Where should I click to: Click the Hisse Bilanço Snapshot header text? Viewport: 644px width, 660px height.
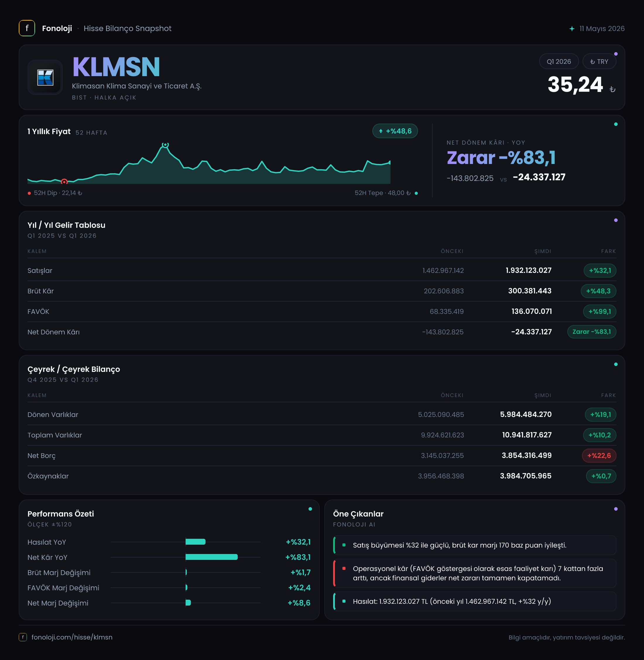pyautogui.click(x=128, y=28)
